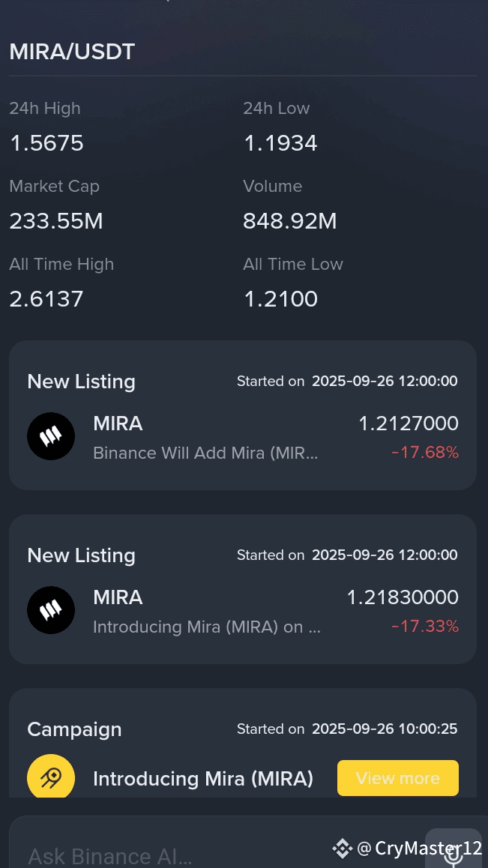Tap the All Time Low value 1.2100
This screenshot has height=868, width=488.
click(280, 299)
